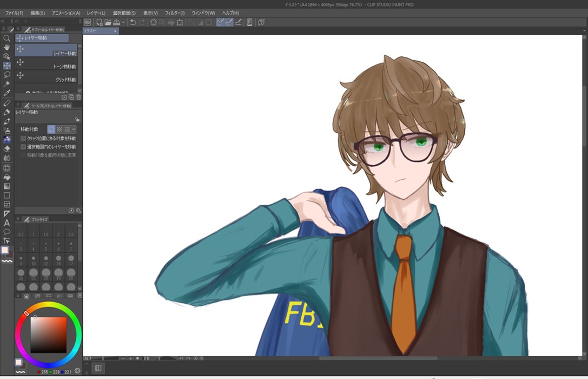
Task: Click the Deselect dashed circle icon
Action: tap(154, 23)
